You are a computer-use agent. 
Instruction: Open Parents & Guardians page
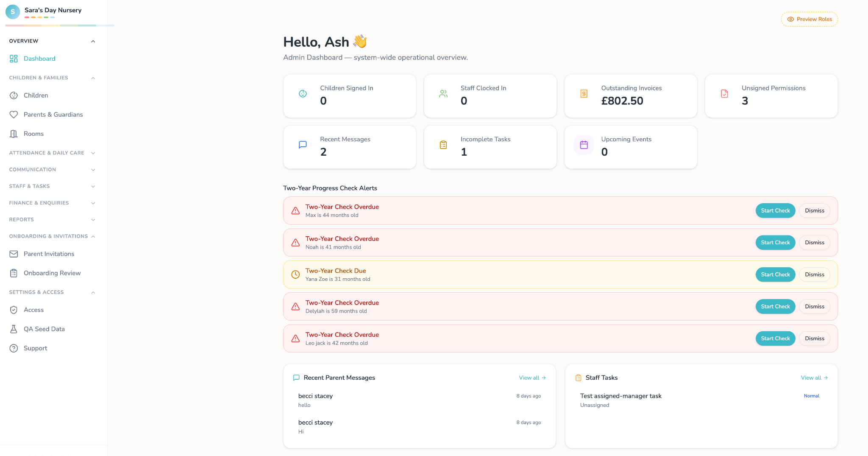53,115
